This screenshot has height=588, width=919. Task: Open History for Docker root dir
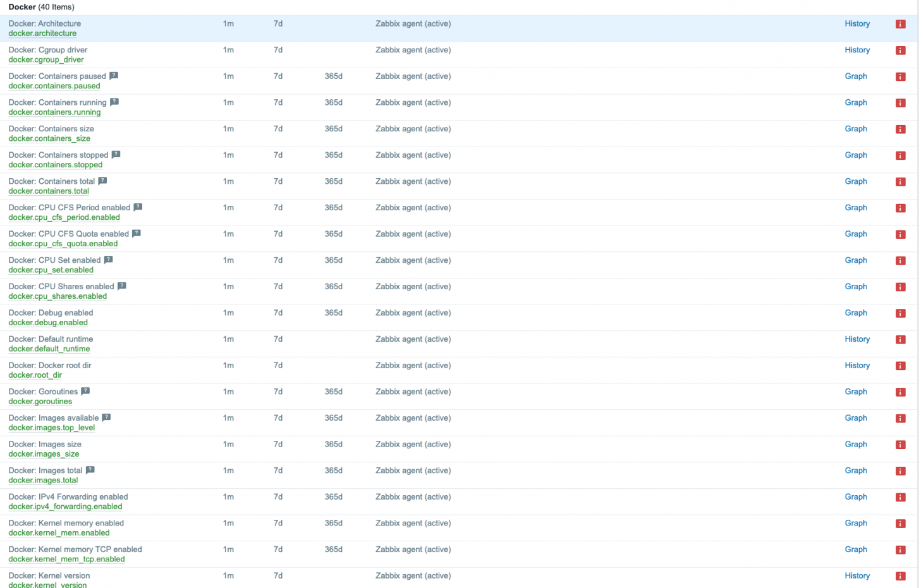coord(857,366)
